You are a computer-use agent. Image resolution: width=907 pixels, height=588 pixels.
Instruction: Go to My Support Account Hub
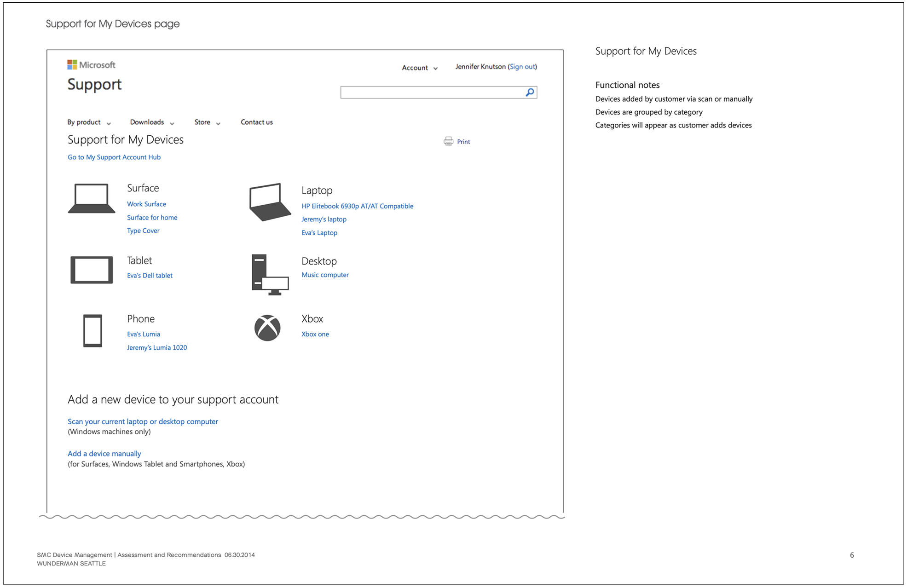[114, 157]
